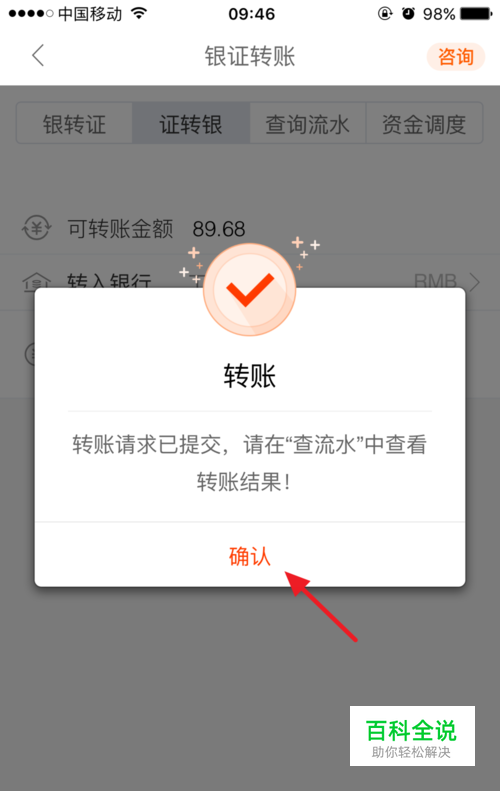500x791 pixels.
Task: Click the 可转账金额 89.68 value
Action: click(219, 229)
